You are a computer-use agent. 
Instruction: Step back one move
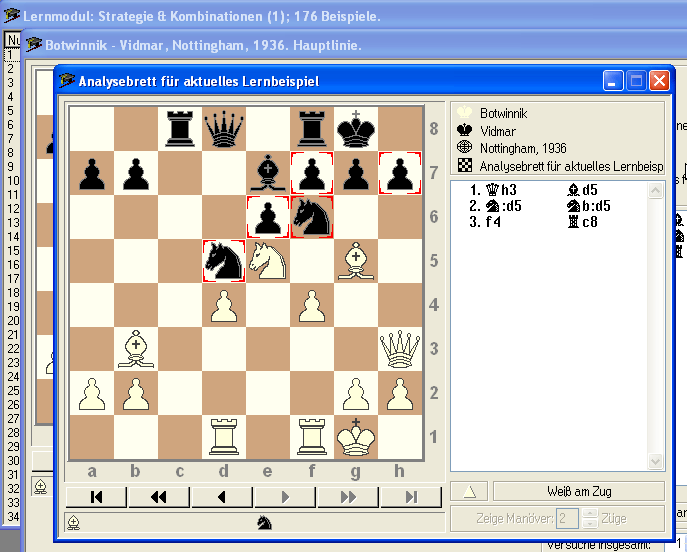pyautogui.click(x=221, y=497)
